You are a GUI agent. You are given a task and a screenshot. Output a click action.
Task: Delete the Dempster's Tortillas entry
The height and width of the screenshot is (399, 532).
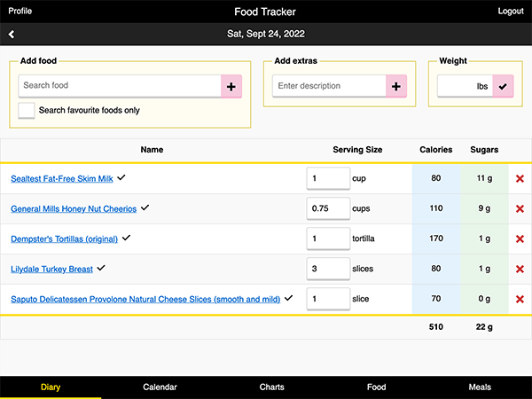520,239
